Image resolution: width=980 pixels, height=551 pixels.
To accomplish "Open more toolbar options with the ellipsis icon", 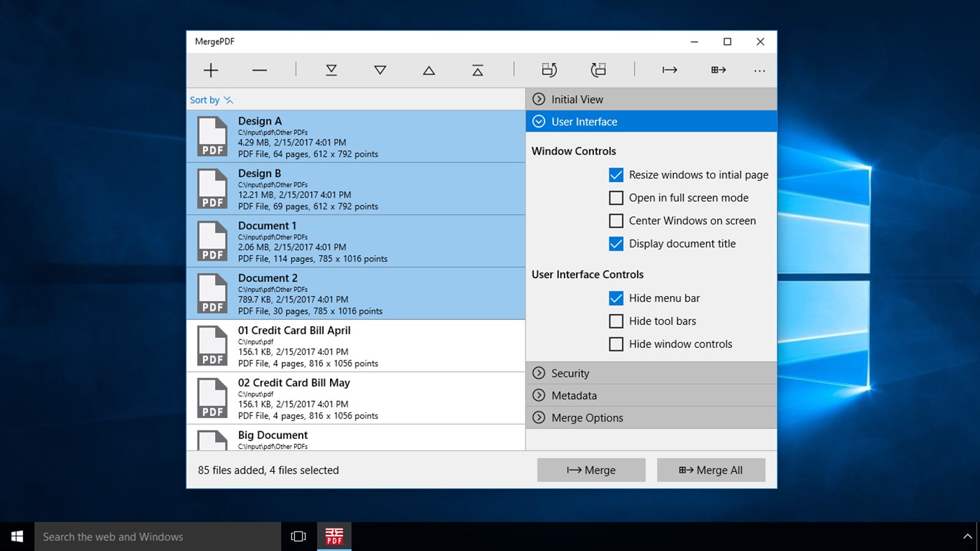I will coord(759,69).
